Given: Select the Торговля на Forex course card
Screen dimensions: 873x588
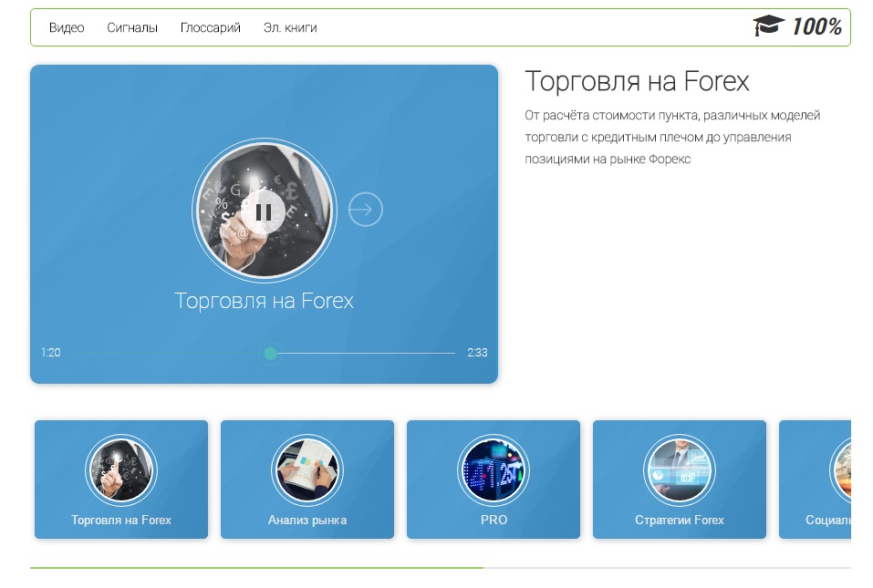Looking at the screenshot, I should [x=121, y=480].
